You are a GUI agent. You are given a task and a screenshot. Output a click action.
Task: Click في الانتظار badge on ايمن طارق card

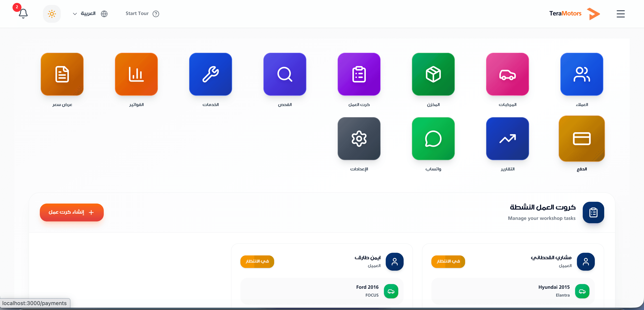pyautogui.click(x=257, y=261)
